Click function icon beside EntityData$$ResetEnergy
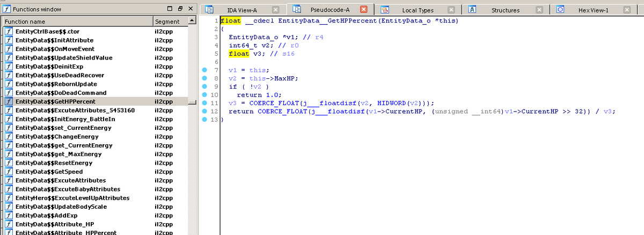The height and width of the screenshot is (235, 644). tap(8, 163)
